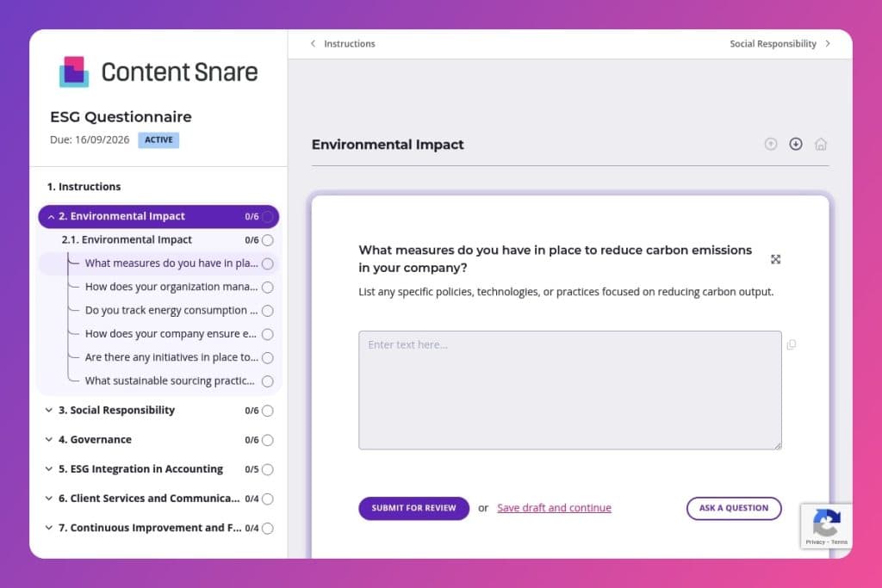The height and width of the screenshot is (588, 882).
Task: Click the resize handle of the text area
Action: point(778,445)
